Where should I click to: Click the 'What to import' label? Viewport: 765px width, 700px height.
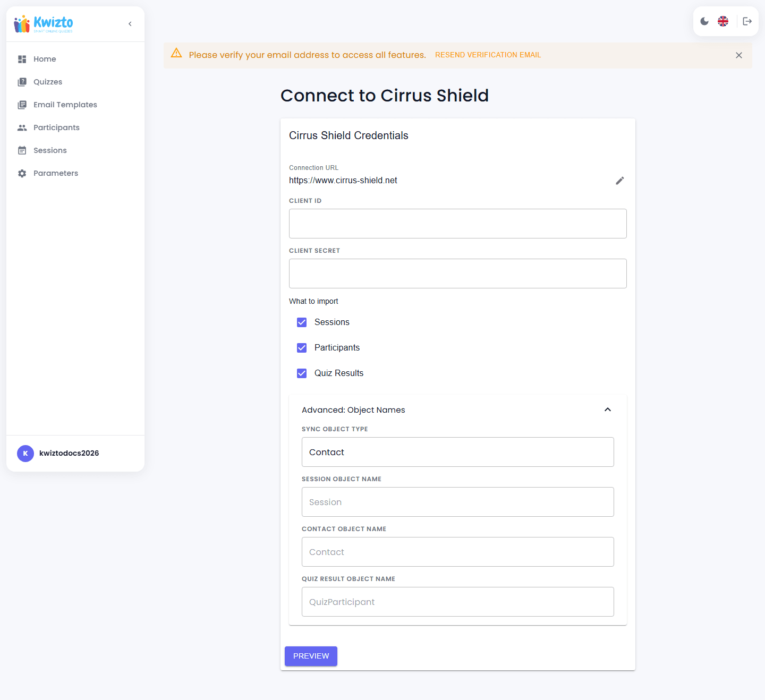pyautogui.click(x=313, y=301)
